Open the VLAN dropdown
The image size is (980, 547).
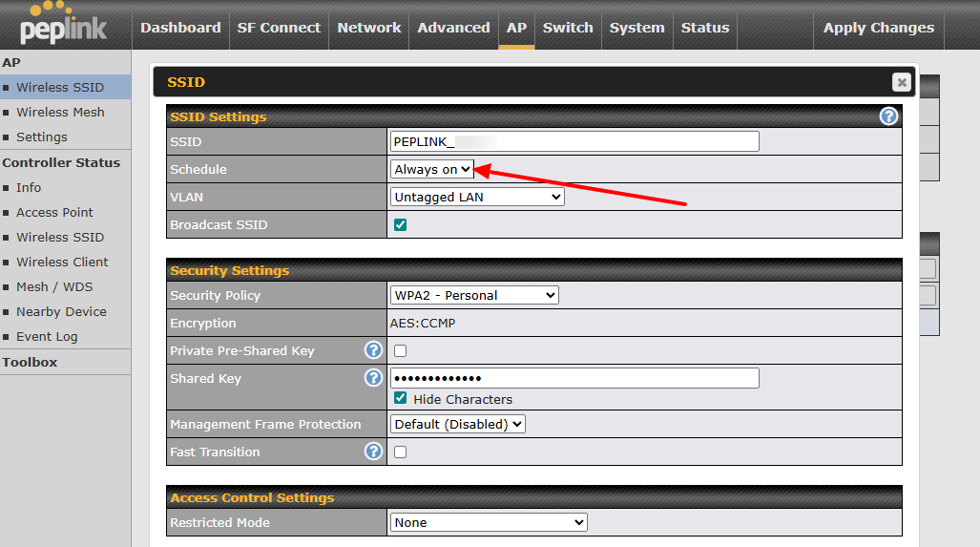pos(477,197)
